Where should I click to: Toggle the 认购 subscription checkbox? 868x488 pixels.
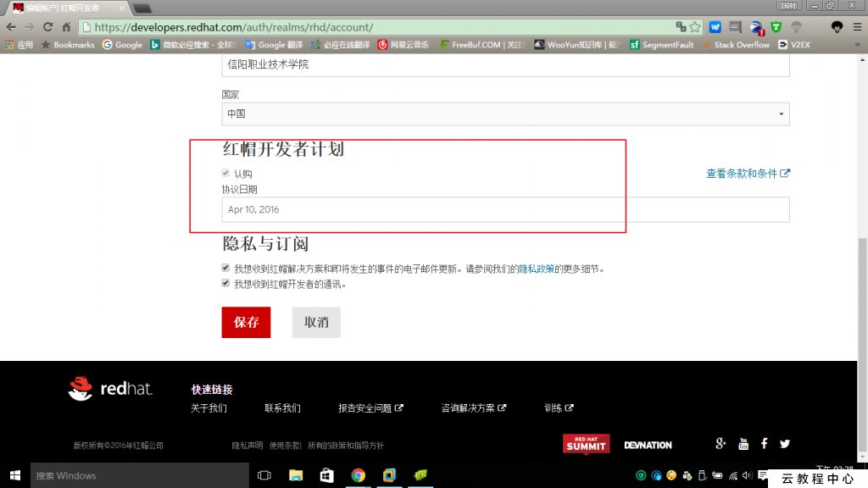225,174
